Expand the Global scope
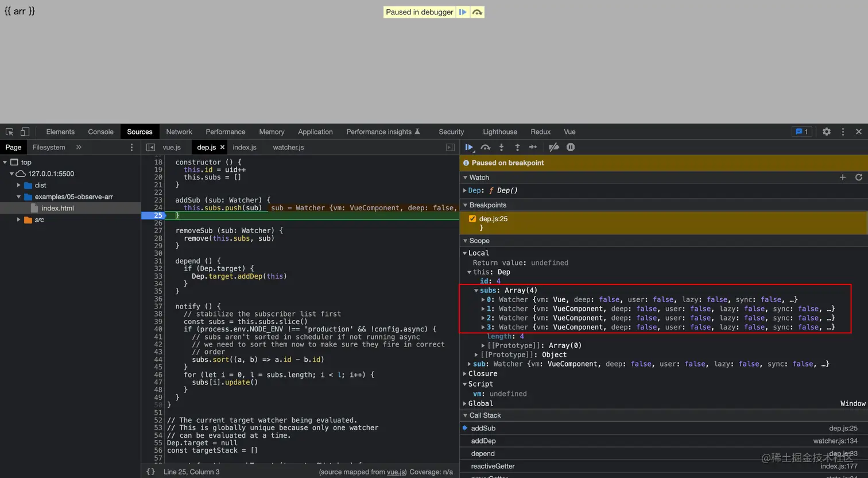Screen dimensions: 868x478 pyautogui.click(x=465, y=403)
